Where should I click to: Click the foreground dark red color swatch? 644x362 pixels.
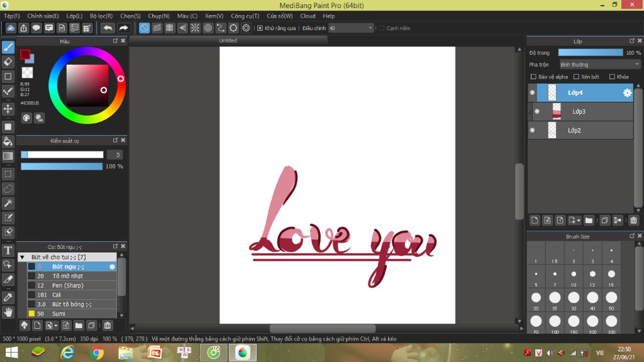[25, 54]
